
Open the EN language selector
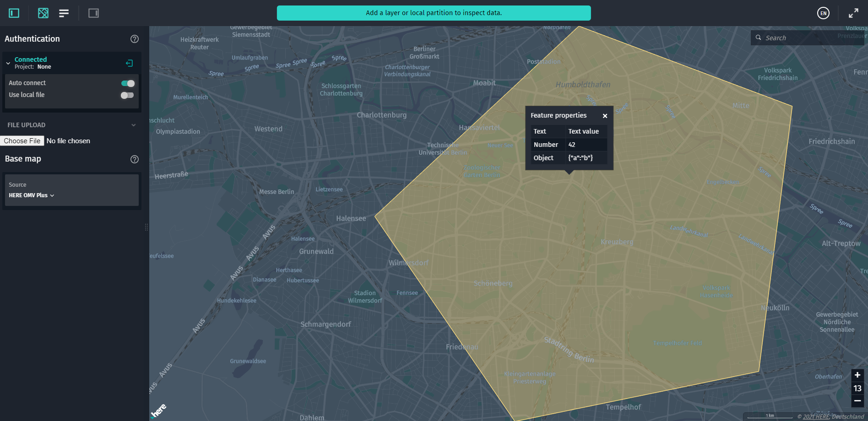pos(823,13)
